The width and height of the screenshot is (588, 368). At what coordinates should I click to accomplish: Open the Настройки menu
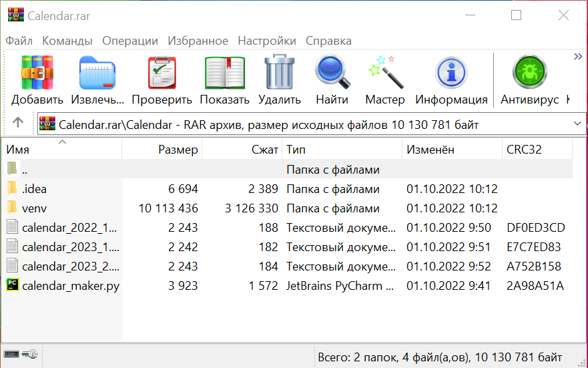(x=266, y=41)
